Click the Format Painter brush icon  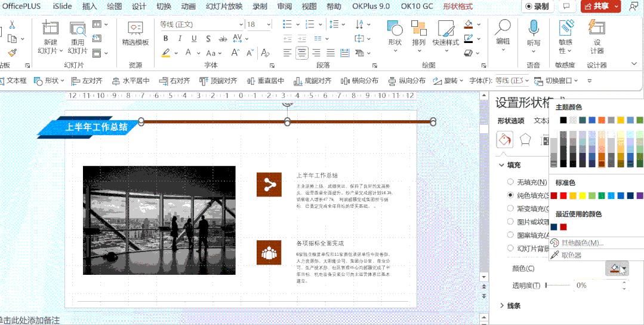[13, 53]
